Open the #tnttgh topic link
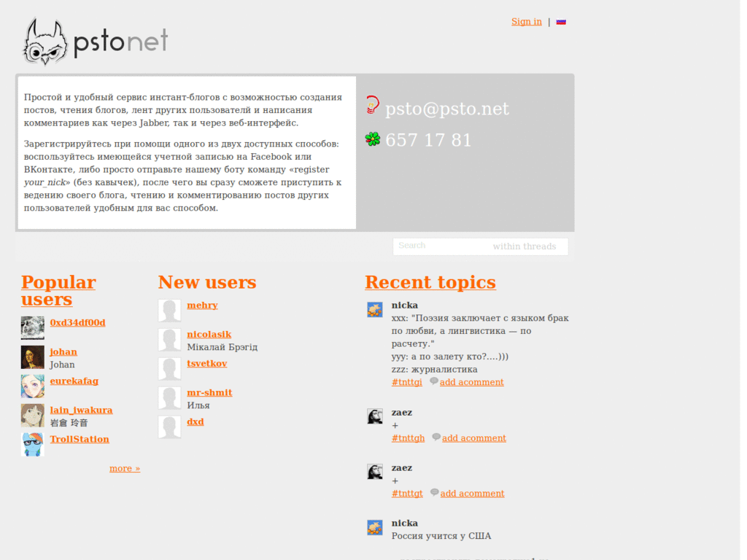747x560 pixels. point(407,437)
